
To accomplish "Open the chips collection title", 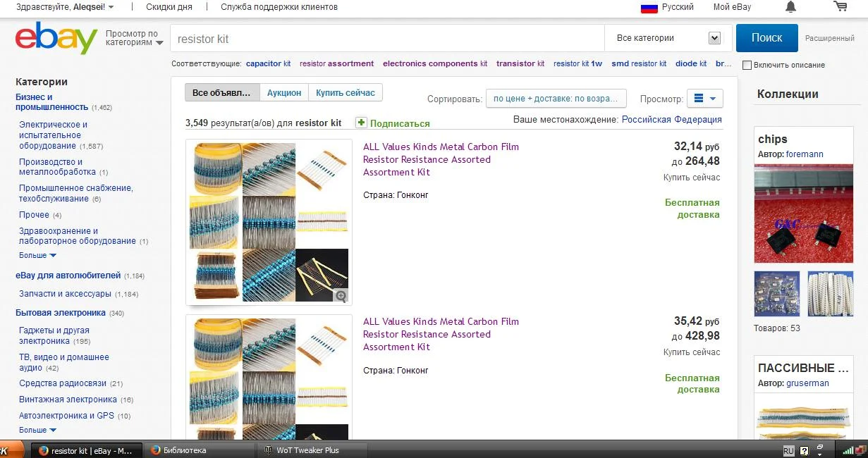I will pyautogui.click(x=773, y=139).
